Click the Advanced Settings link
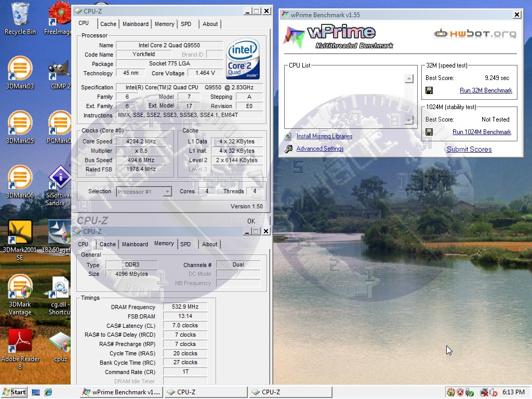 point(320,149)
